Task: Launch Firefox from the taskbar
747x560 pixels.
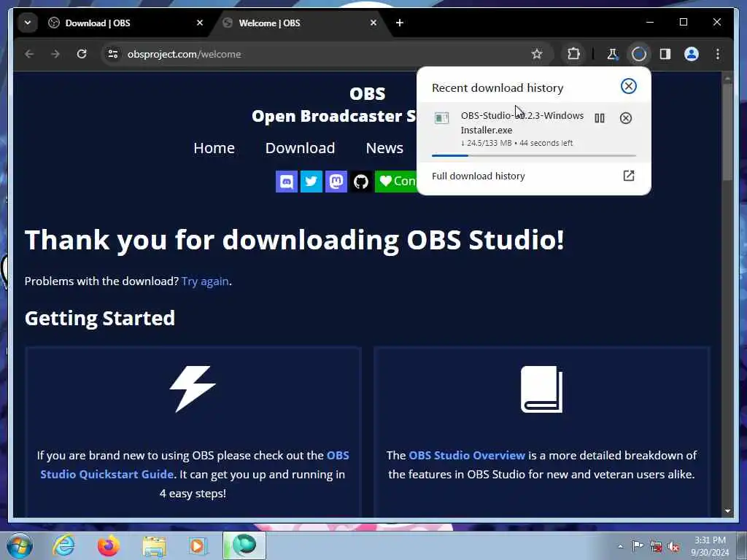Action: 108,545
